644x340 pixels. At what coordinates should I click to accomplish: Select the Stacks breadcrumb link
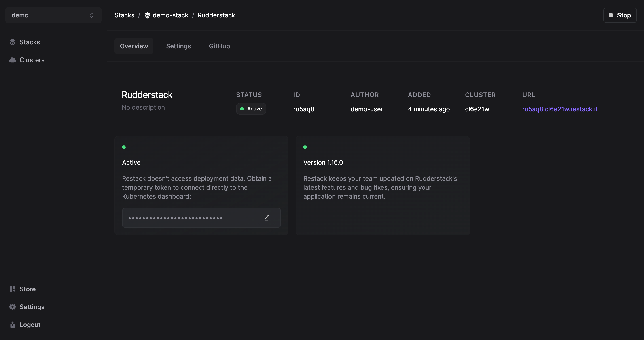(124, 15)
